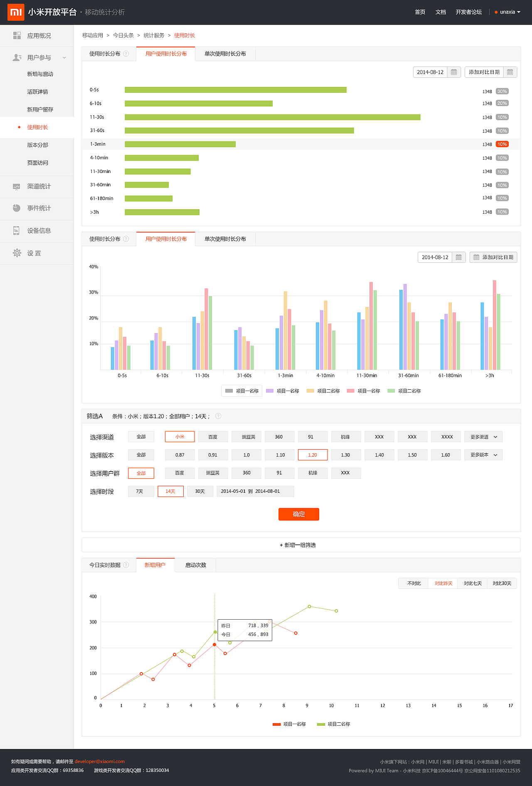The image size is (532, 786).
Task: Go to 首页 in top navigation
Action: 420,12
